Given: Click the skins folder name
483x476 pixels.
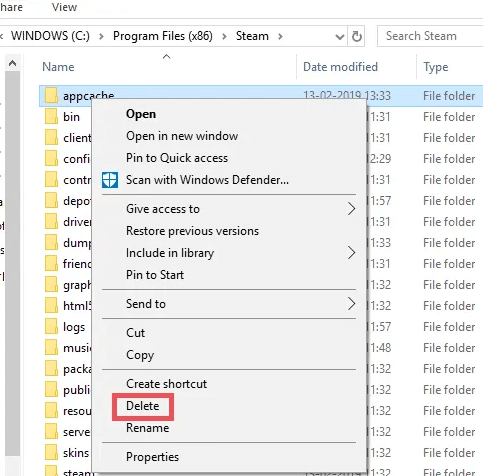Looking at the screenshot, I should [x=76, y=453].
